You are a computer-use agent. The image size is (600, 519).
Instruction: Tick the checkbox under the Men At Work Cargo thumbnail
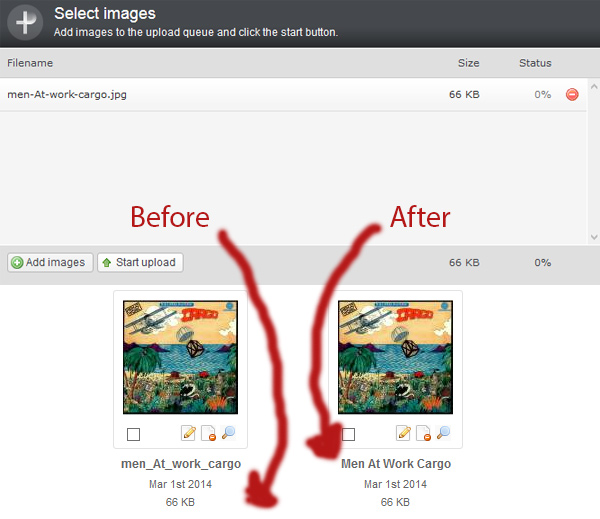348,434
